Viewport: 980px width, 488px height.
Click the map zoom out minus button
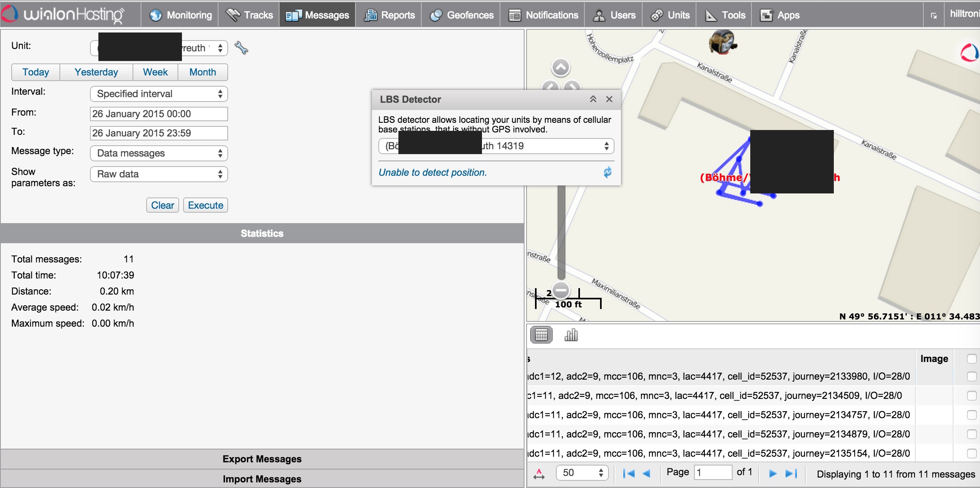point(561,290)
